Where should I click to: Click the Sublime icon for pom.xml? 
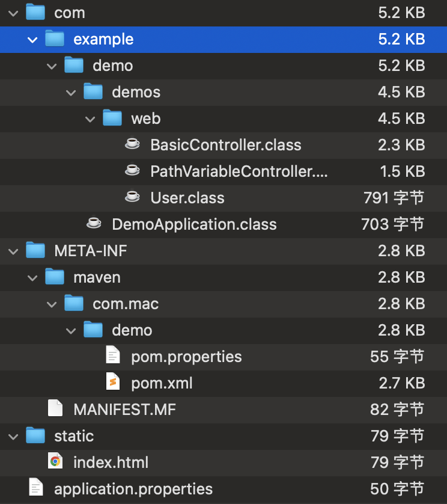click(112, 383)
